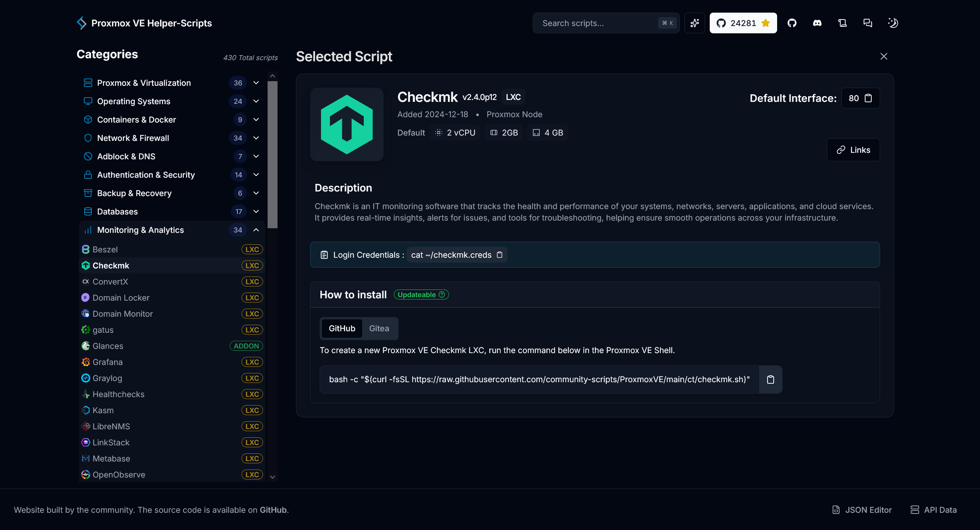Expand the Proxmox & Virtualization category

(172, 83)
